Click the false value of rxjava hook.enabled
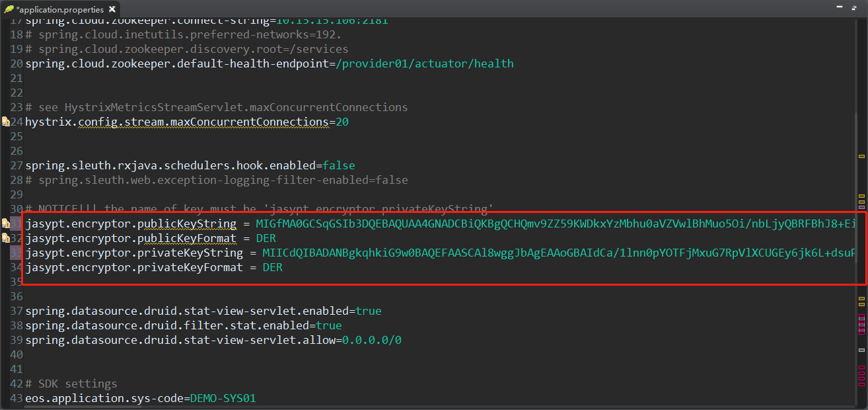Viewport: 868px width, 410px height. coord(338,165)
